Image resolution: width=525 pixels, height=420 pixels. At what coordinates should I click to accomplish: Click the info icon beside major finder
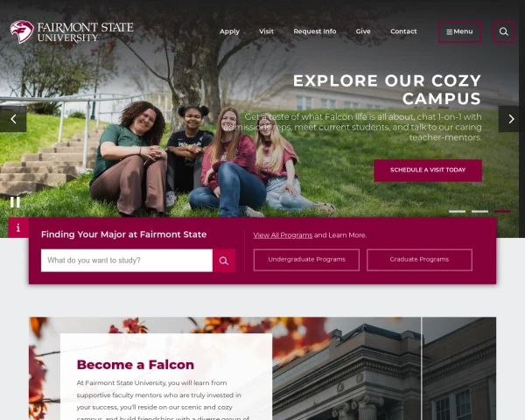point(18,227)
